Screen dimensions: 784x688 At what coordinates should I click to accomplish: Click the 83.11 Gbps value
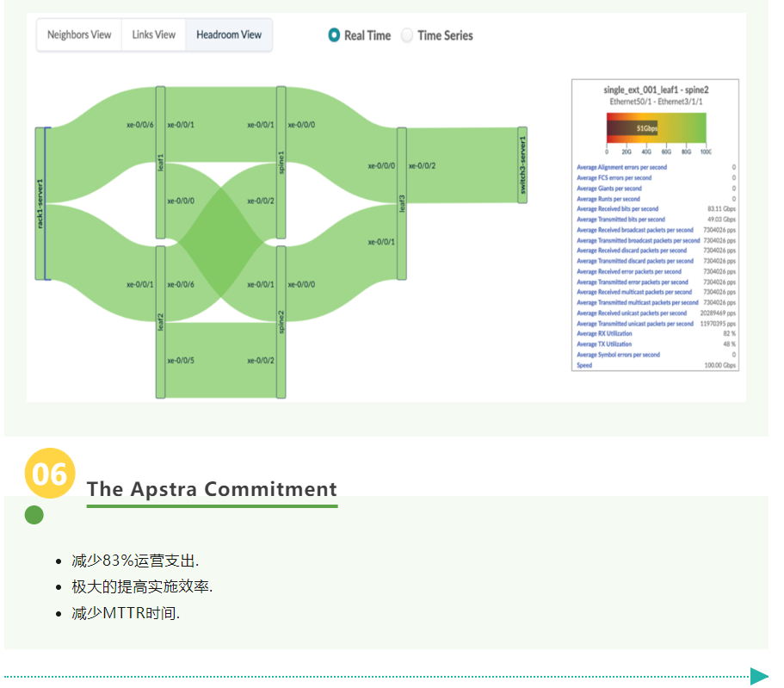(x=721, y=208)
